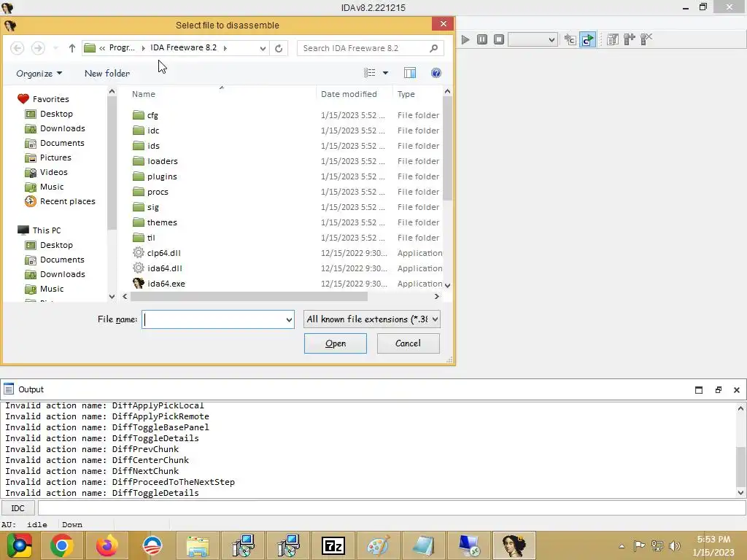Refresh the IDA Freeware 8.2 folder
Screen dimensions: 747x560
pos(279,48)
